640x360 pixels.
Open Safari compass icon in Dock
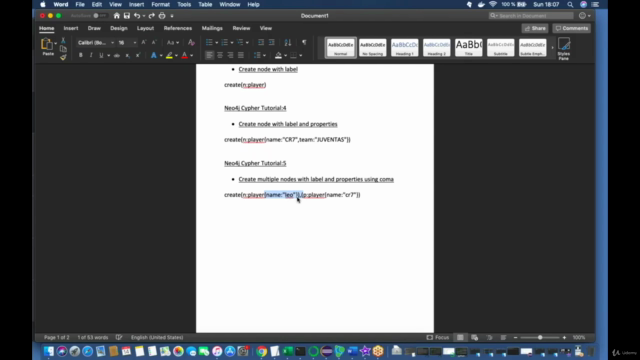(87, 351)
